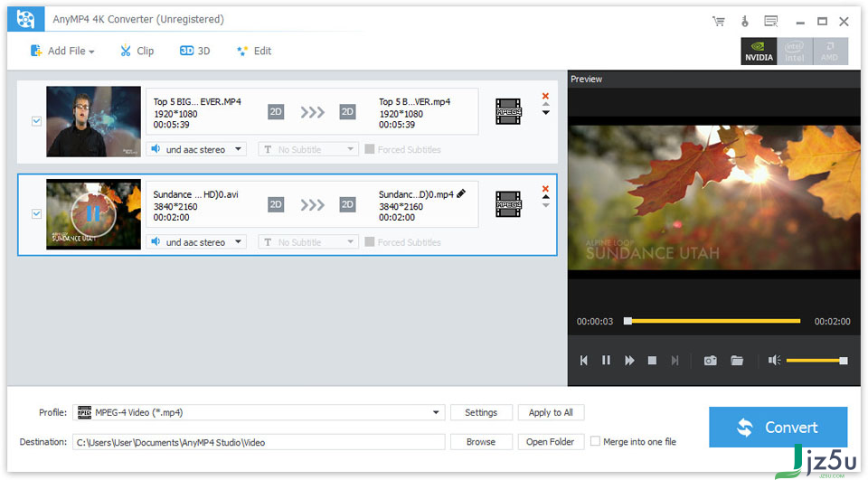Enable NVIDIA acceleration
The image size is (868, 480).
[759, 52]
